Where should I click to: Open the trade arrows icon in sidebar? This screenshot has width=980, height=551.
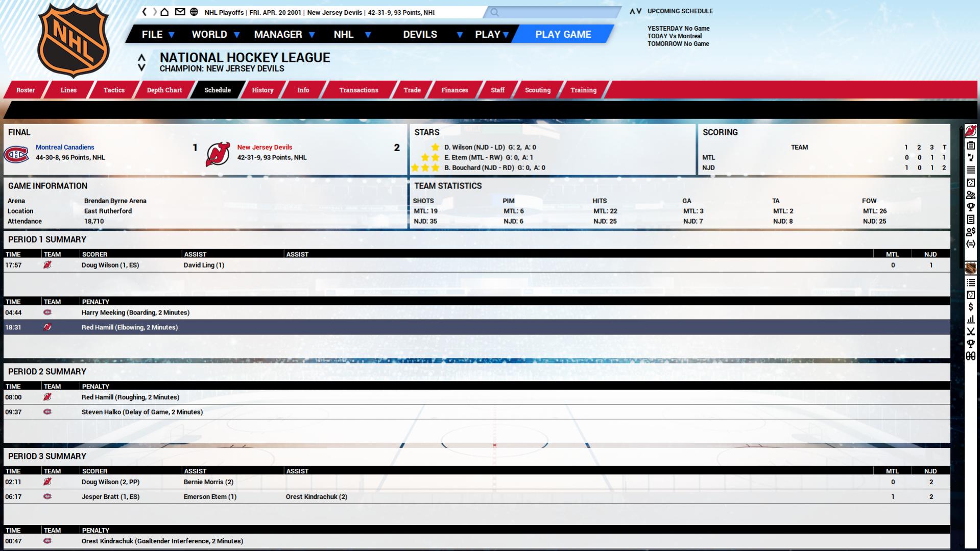tap(971, 244)
